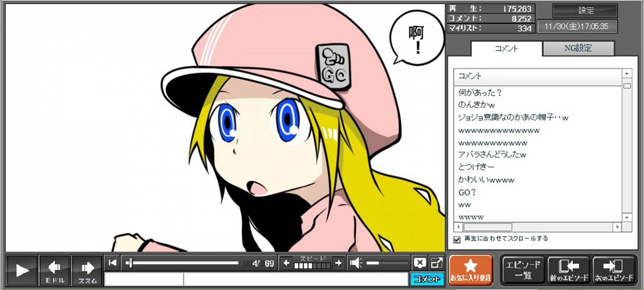The width and height of the screenshot is (644, 290).
Task: Toggle scroll-with-playback checkbox
Action: 457,239
